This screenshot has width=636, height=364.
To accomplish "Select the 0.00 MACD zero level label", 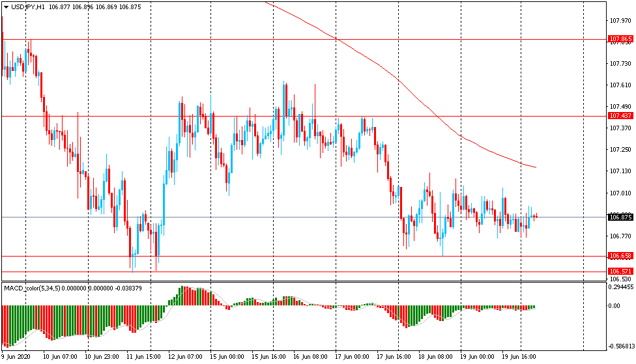I will 614,306.
